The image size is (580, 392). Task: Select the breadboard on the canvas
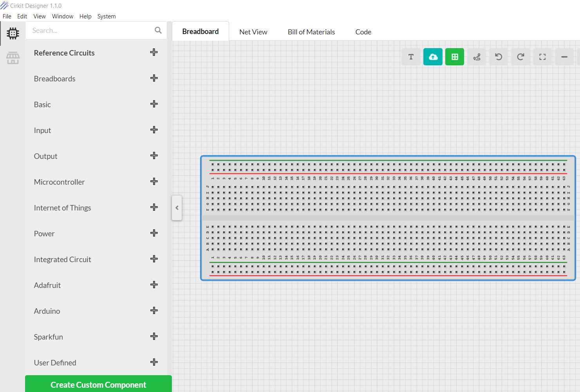388,218
